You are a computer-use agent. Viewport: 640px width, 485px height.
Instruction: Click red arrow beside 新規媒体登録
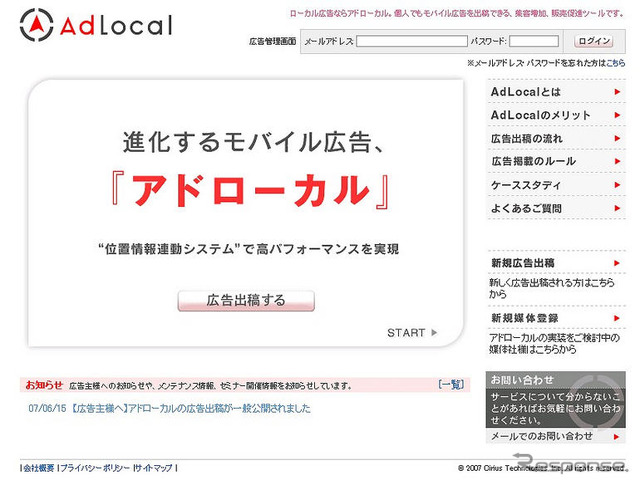click(617, 318)
